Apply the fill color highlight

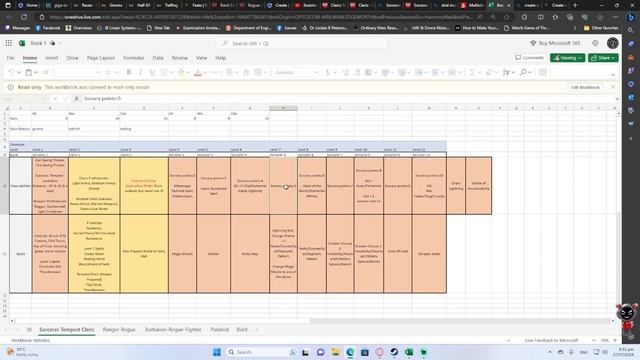(181, 72)
